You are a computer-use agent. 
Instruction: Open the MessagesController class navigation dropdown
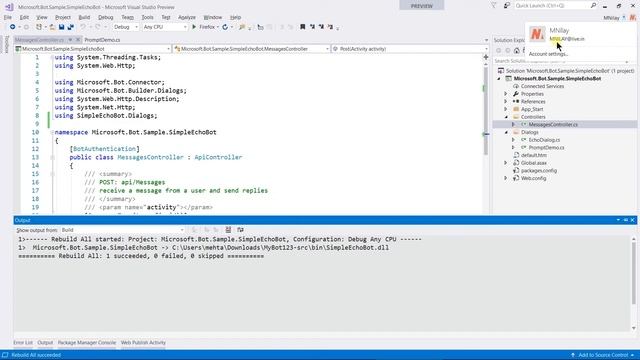coord(251,49)
